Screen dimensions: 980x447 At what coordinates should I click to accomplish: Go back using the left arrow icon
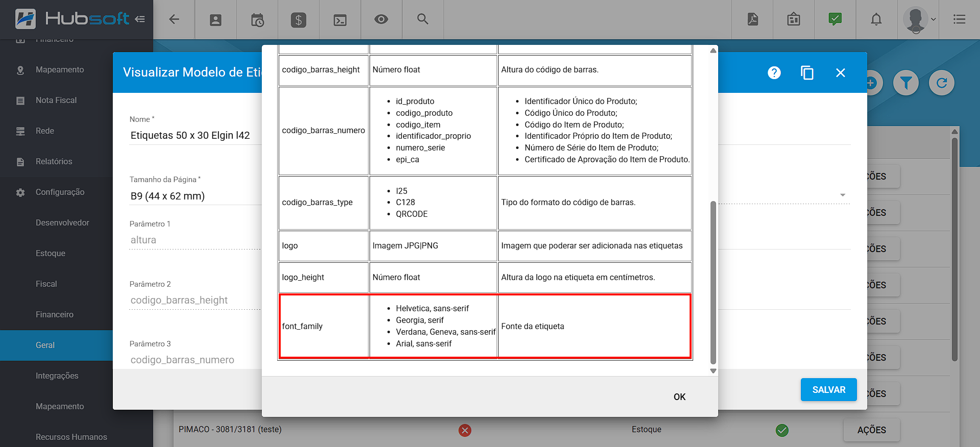tap(174, 19)
